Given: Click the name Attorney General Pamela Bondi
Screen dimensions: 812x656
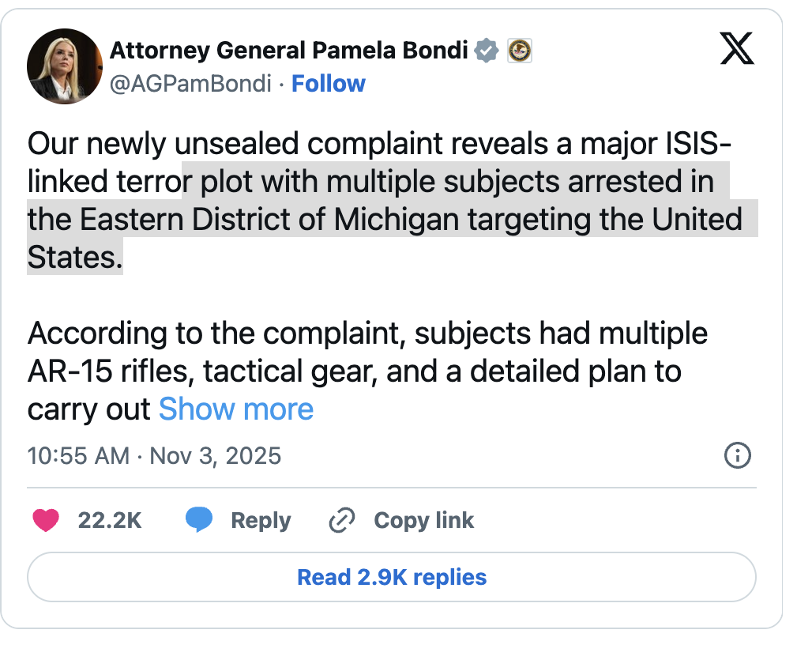Looking at the screenshot, I should pos(291,51).
